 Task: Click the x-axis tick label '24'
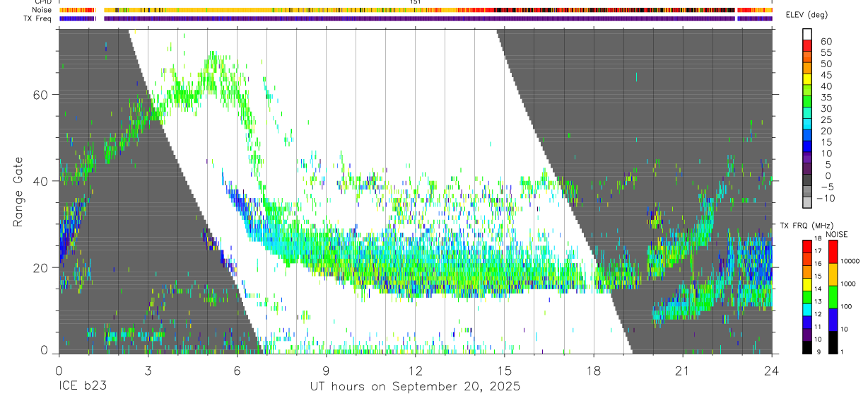coord(772,370)
